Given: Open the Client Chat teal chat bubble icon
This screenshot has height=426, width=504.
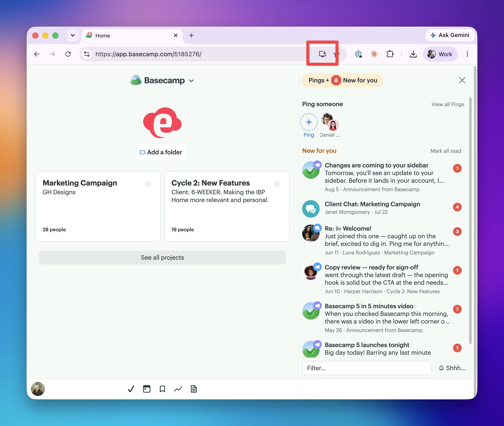Looking at the screenshot, I should (311, 209).
